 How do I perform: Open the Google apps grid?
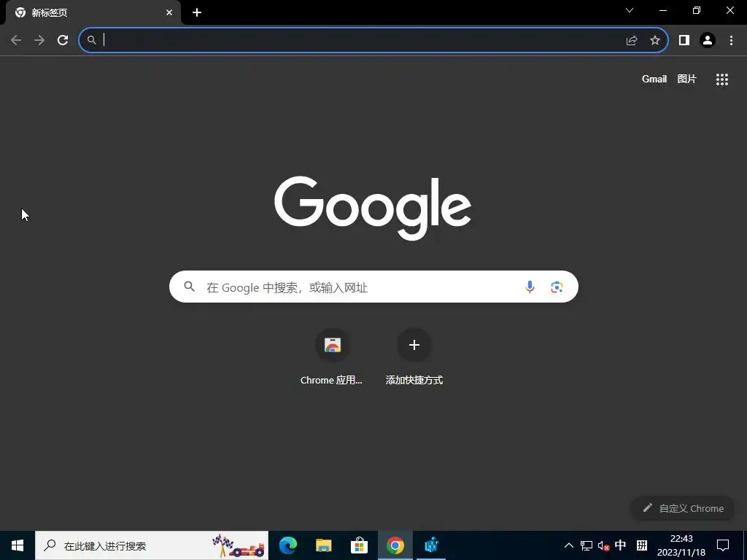click(x=722, y=79)
